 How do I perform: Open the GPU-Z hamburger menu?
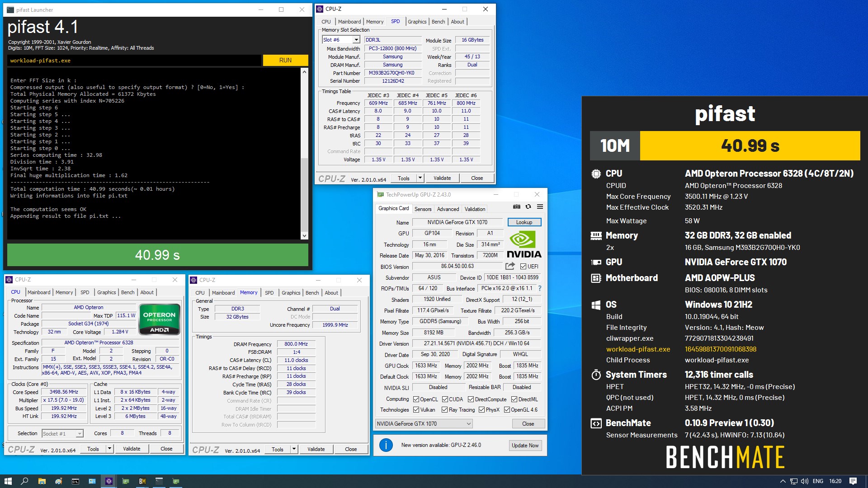pos(540,206)
